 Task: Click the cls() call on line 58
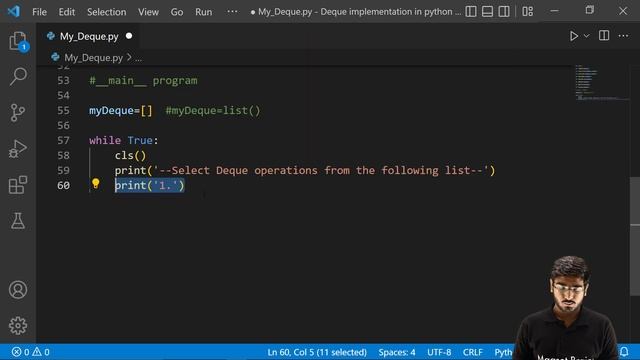[130, 156]
